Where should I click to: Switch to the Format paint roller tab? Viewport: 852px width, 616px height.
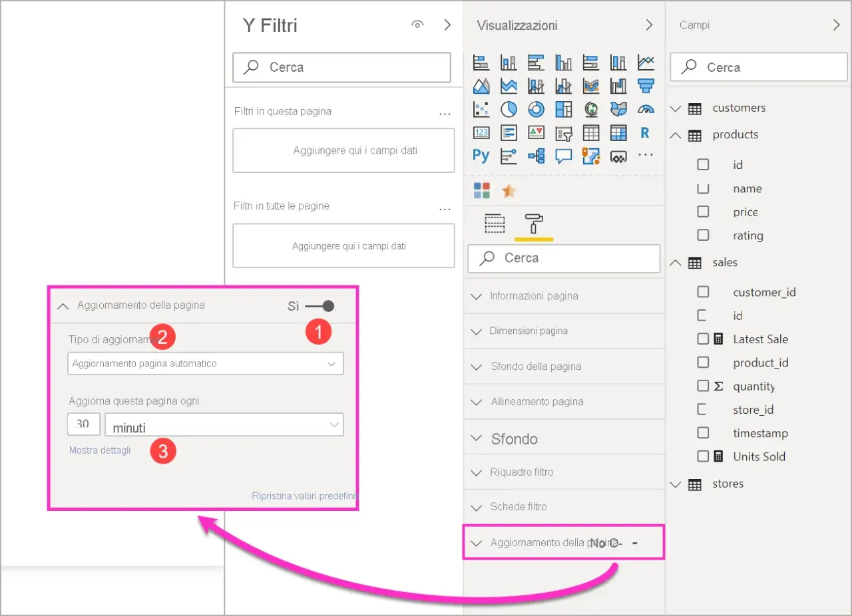534,223
